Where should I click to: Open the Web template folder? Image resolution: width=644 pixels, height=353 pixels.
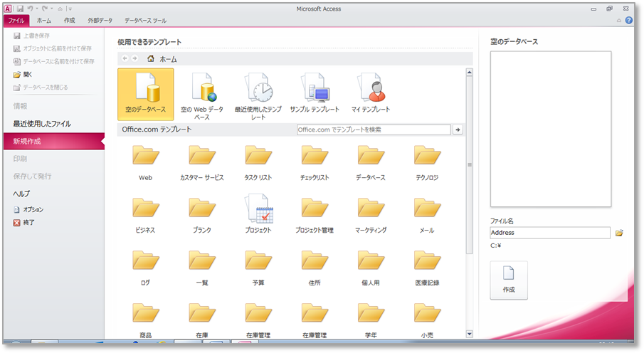pos(145,163)
